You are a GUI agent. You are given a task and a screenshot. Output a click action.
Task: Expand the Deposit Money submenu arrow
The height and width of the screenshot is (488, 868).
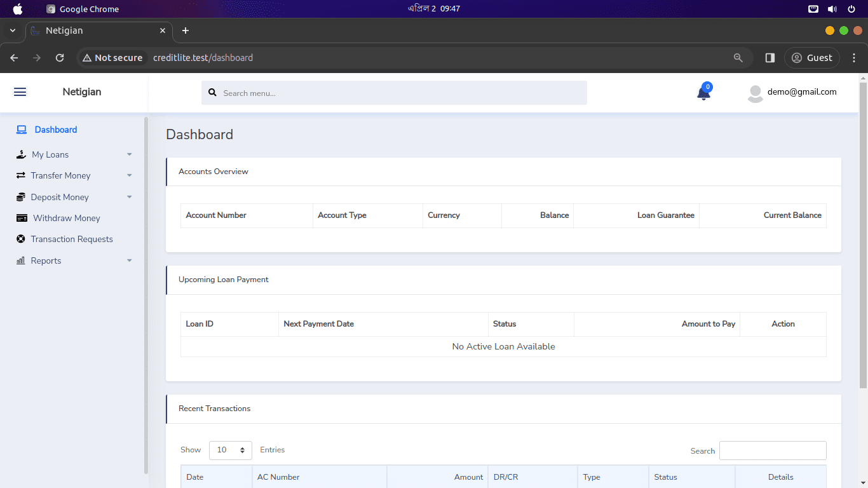(x=130, y=197)
